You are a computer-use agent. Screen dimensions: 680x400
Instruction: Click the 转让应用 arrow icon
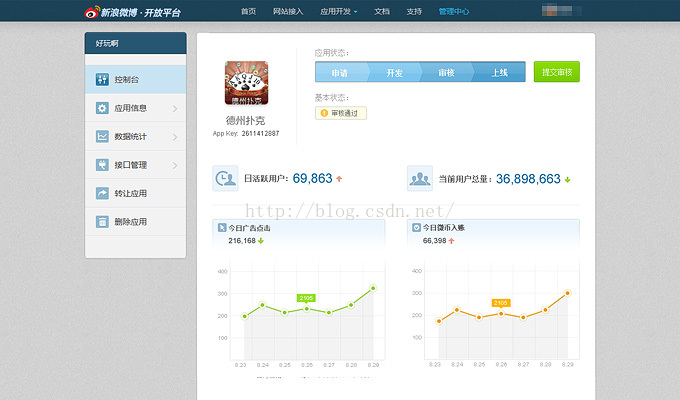point(102,193)
